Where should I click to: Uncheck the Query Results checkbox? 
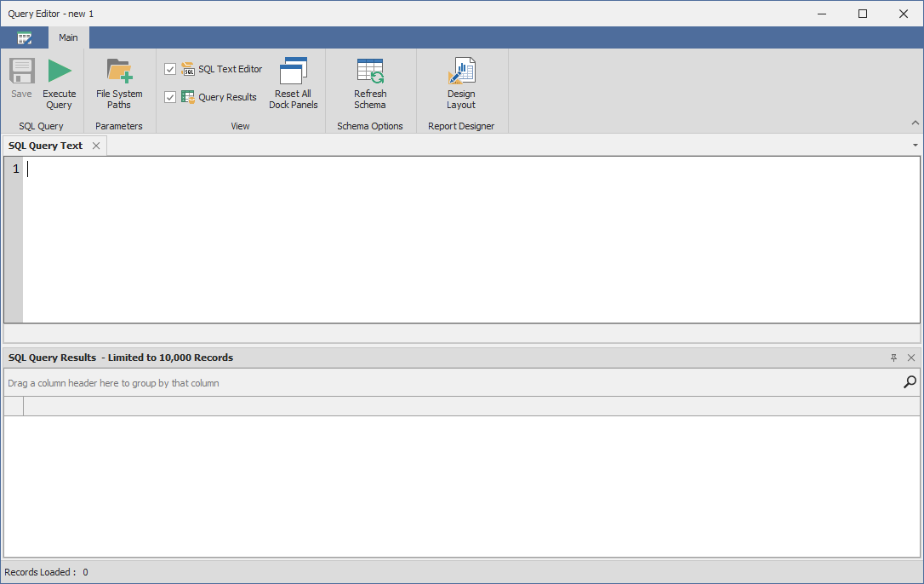170,96
